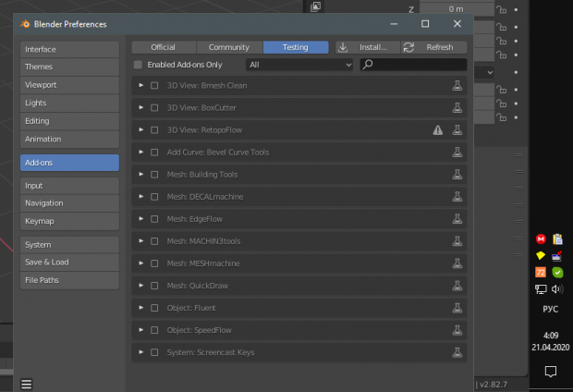Click the network monitor tray icon

pyautogui.click(x=541, y=289)
